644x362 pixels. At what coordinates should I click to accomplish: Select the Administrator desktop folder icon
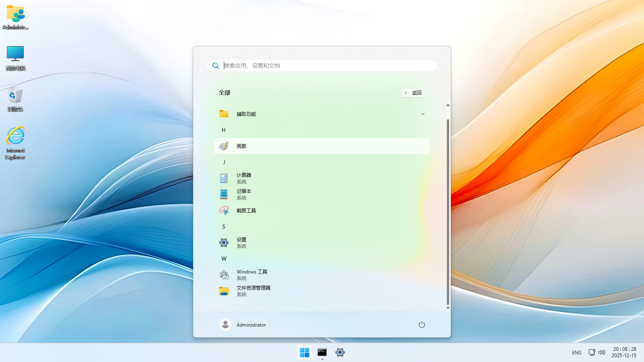15,17
